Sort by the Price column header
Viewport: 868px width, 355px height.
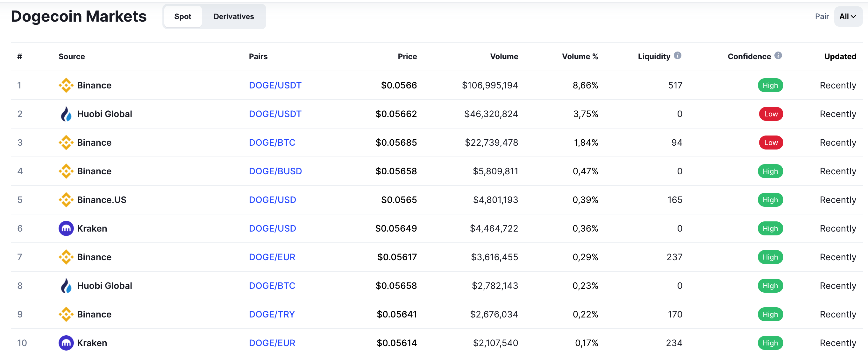pyautogui.click(x=407, y=56)
